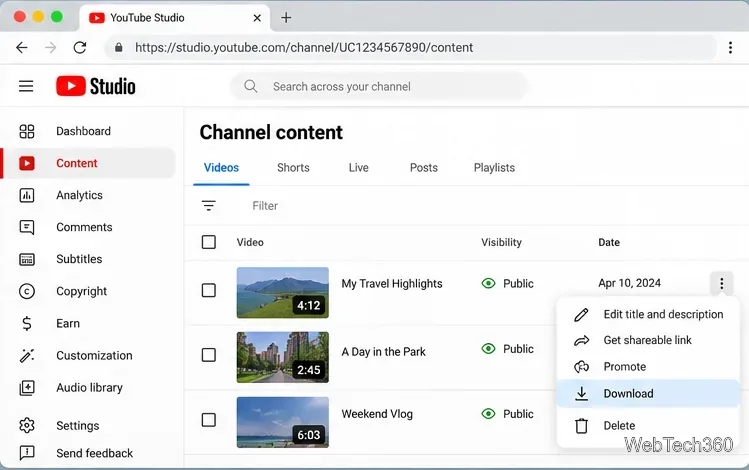
Task: Open Audio library
Action: click(x=89, y=387)
